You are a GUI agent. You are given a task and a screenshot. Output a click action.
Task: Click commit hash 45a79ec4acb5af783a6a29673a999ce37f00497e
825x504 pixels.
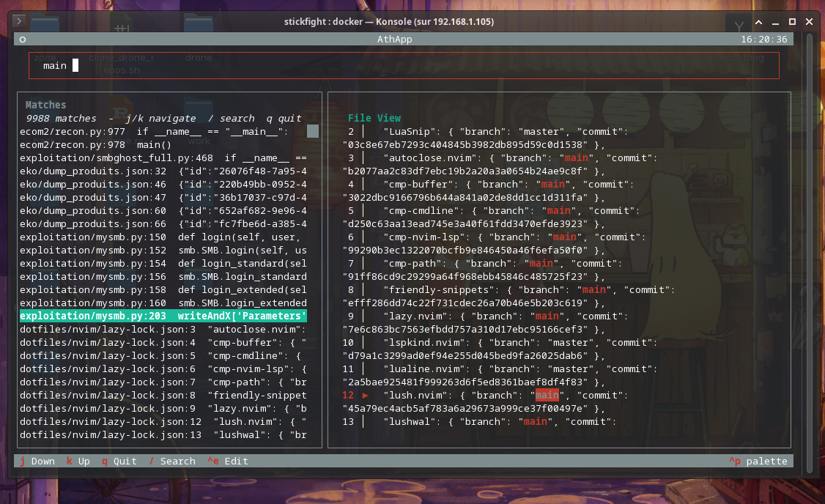pos(465,408)
